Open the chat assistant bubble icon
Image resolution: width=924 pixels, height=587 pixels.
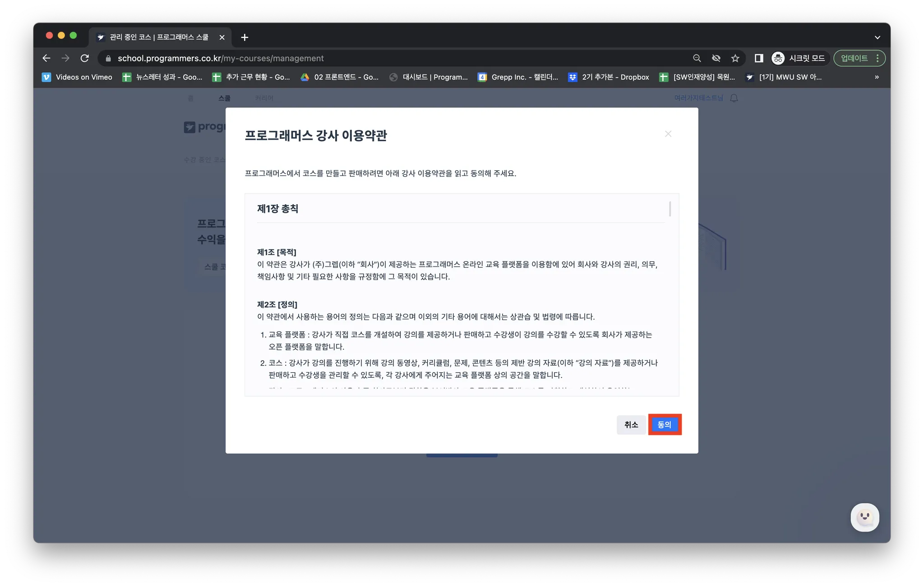[x=864, y=517]
